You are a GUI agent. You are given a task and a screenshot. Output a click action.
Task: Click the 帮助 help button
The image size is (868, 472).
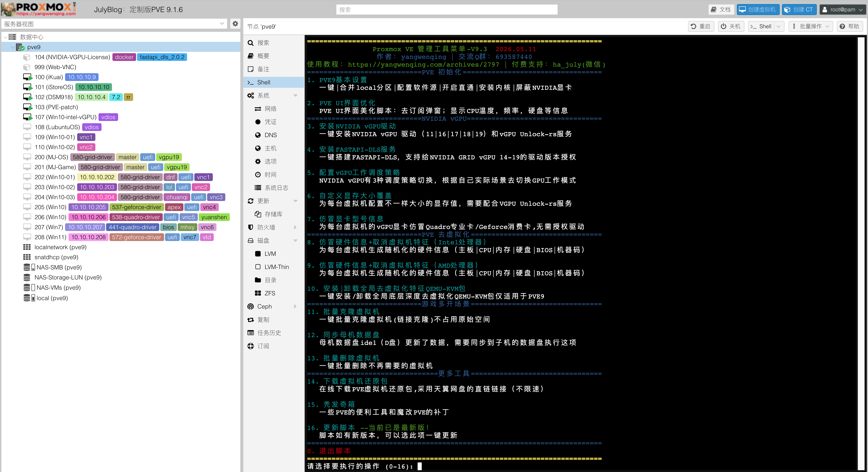pos(850,26)
